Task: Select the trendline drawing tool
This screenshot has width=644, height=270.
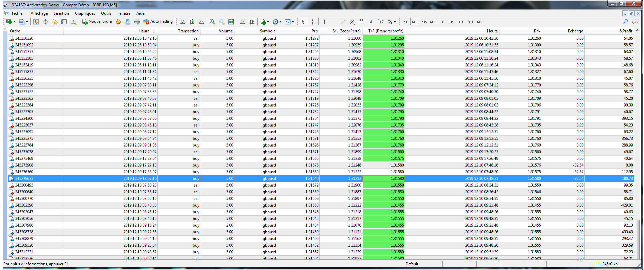Action: (x=343, y=22)
